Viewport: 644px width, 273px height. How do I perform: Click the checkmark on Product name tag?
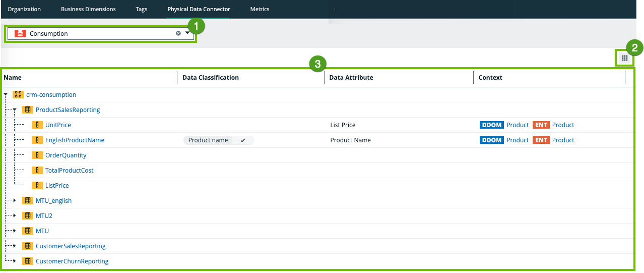click(x=243, y=140)
